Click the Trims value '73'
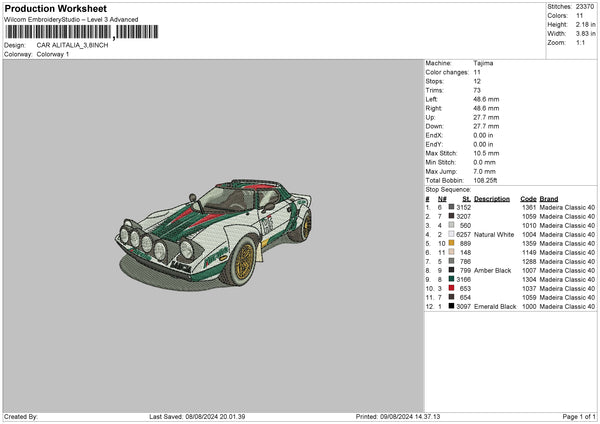The image size is (600, 424). pos(477,90)
